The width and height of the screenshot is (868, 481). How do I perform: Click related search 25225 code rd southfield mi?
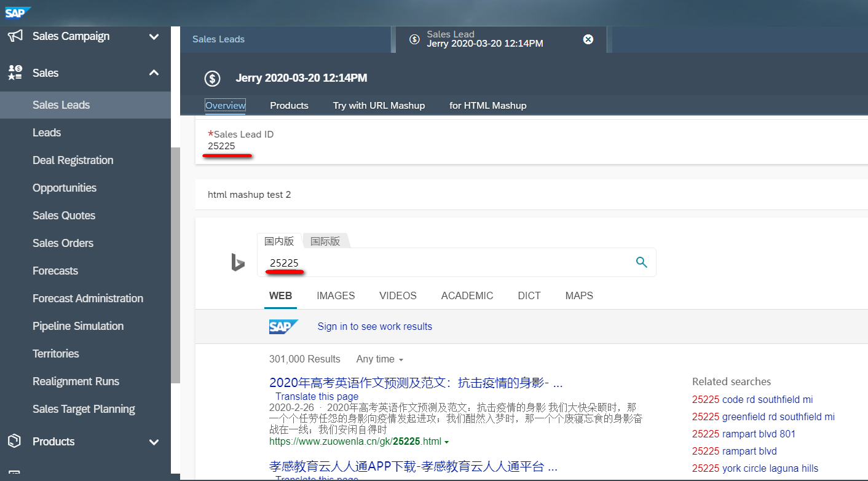coord(752,400)
